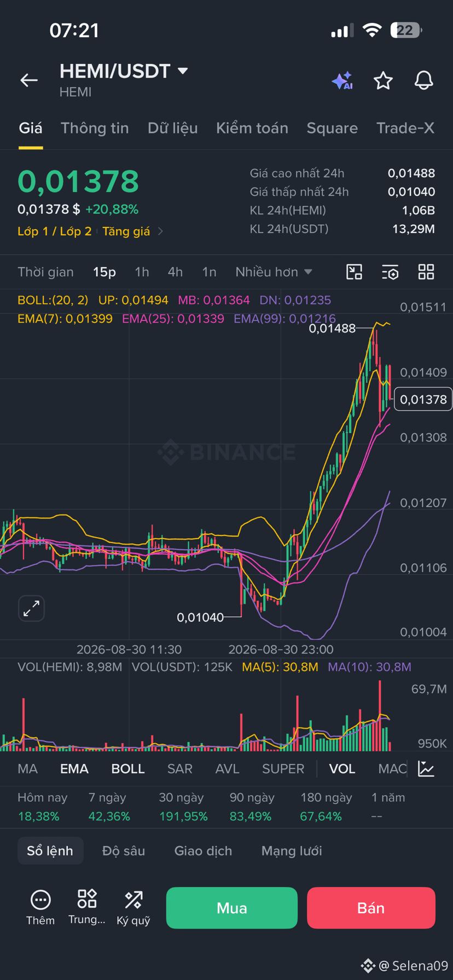Image resolution: width=453 pixels, height=980 pixels.
Task: Switch to Trade-X tab
Action: pyautogui.click(x=405, y=128)
